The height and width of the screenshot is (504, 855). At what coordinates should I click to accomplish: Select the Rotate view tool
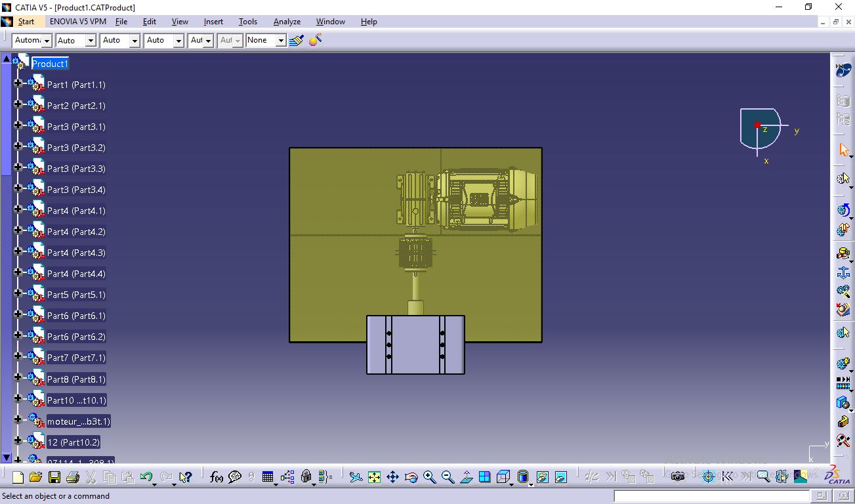click(411, 477)
